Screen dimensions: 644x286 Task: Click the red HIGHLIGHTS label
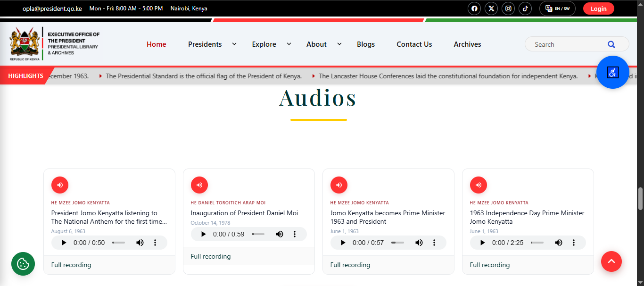25,76
